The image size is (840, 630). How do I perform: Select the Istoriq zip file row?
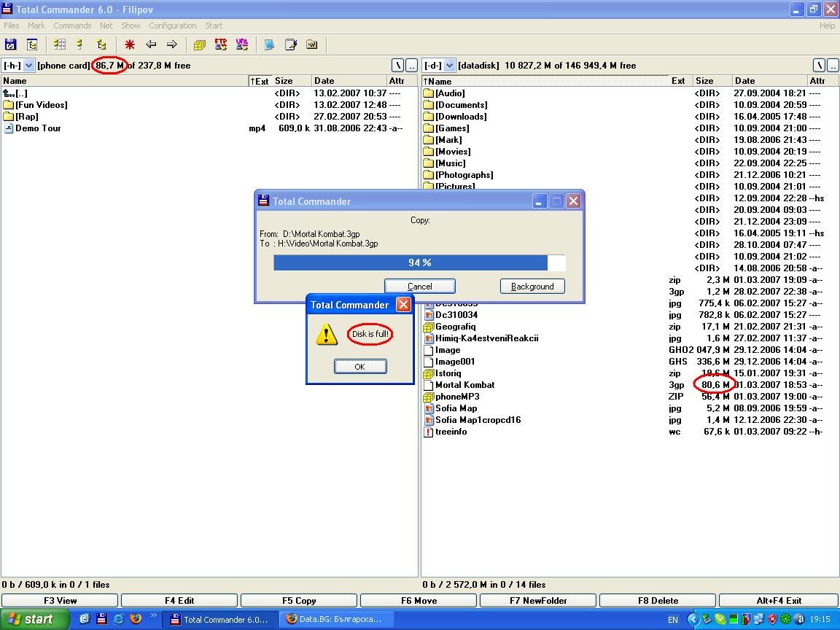pyautogui.click(x=630, y=373)
